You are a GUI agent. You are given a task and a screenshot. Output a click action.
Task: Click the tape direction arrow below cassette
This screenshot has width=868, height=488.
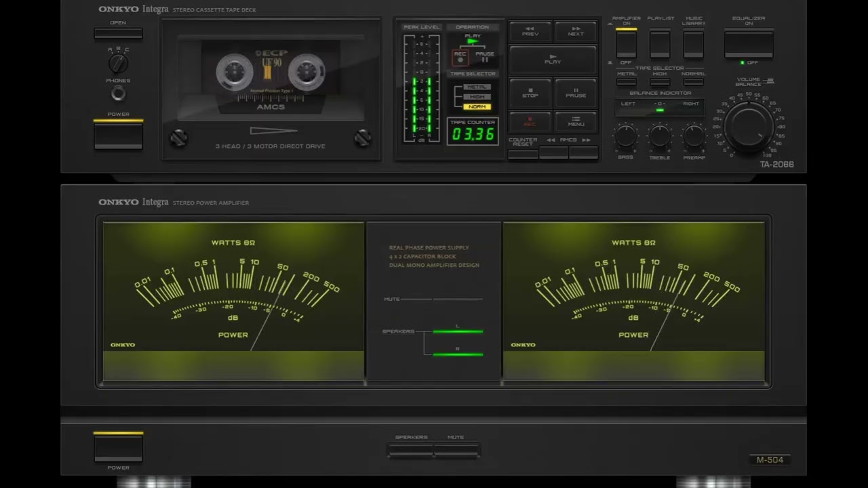click(273, 131)
